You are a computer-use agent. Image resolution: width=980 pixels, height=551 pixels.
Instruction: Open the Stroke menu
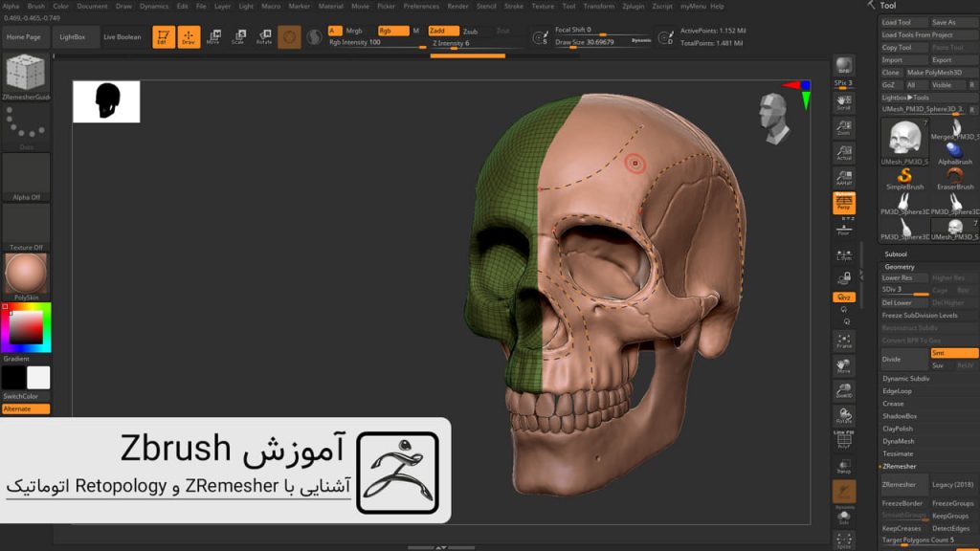(x=514, y=7)
